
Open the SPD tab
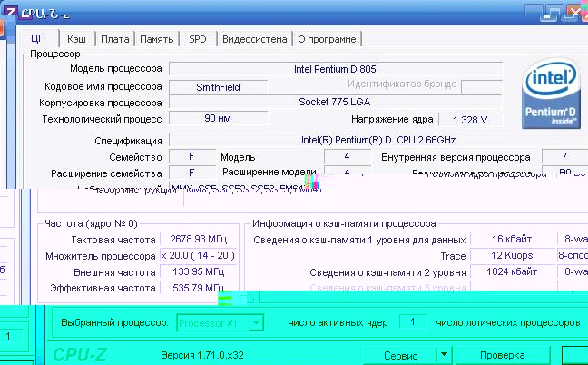pyautogui.click(x=198, y=39)
